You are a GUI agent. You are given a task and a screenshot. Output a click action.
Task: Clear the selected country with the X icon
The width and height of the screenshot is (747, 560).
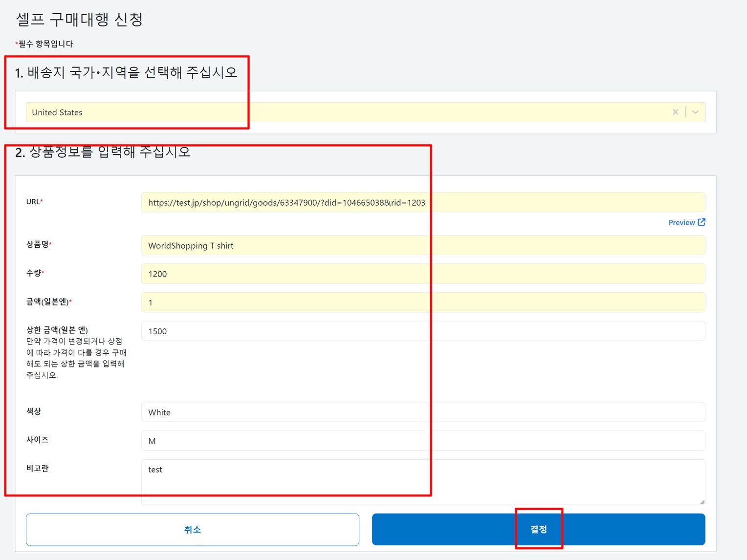[x=675, y=112]
